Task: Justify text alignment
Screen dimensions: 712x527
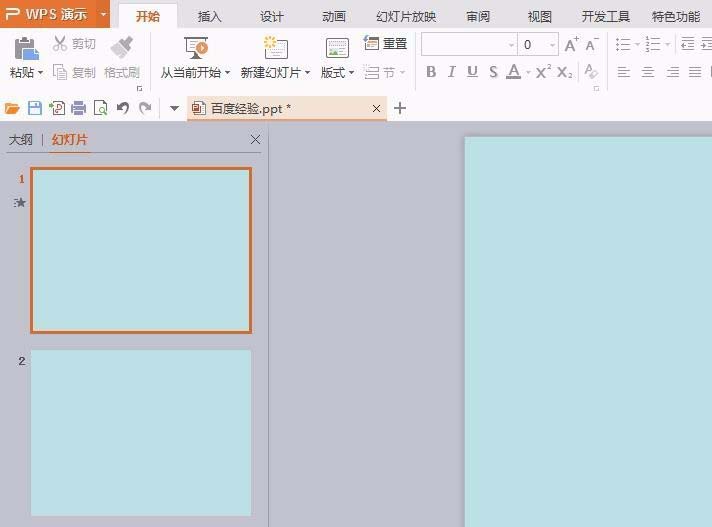Action: (x=695, y=72)
